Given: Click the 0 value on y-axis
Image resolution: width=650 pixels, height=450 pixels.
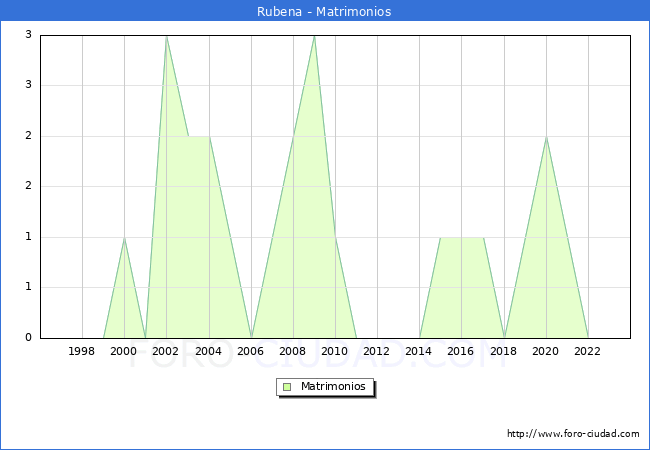Looking at the screenshot, I should click(x=28, y=337).
